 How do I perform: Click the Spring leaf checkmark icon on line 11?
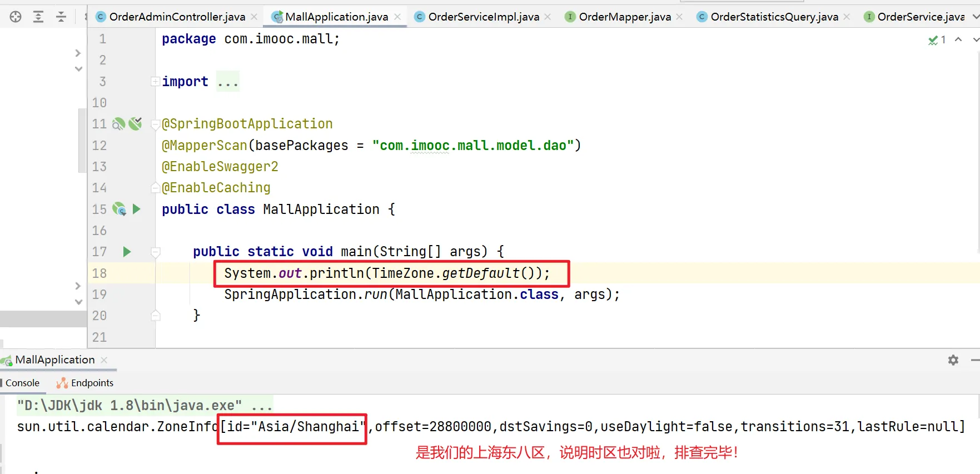pos(135,123)
